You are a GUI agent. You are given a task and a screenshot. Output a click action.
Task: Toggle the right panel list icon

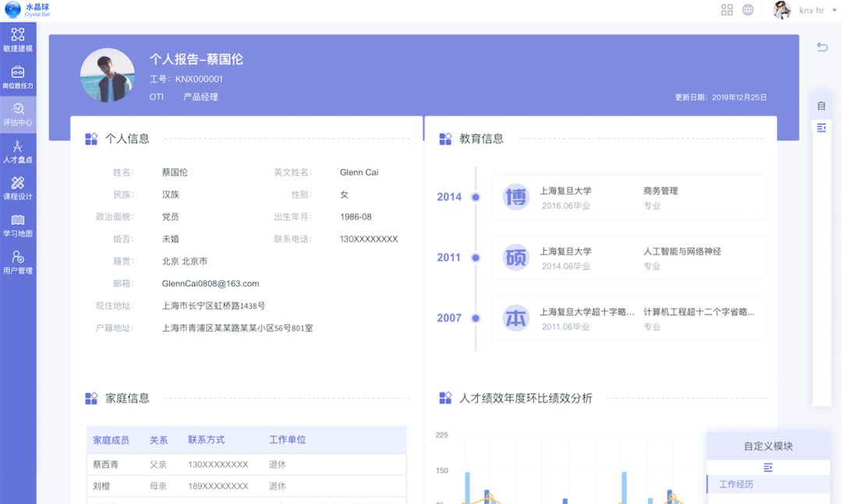tap(821, 128)
